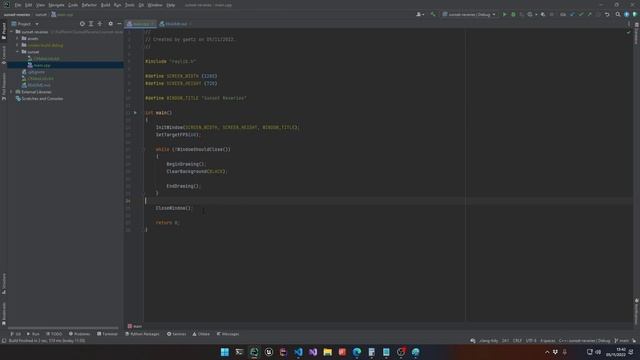The image size is (640, 360).
Task: Click the Project vertical sidebar tab
Action: click(4, 31)
